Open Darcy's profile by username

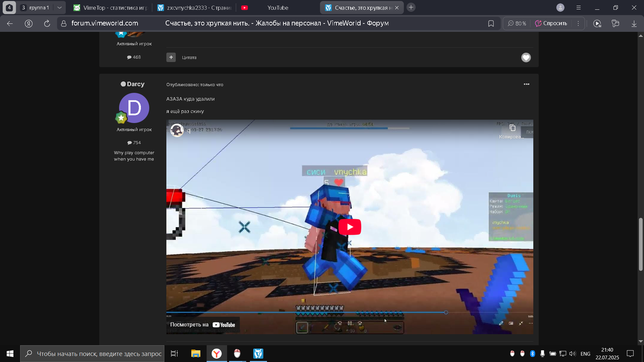tap(135, 84)
